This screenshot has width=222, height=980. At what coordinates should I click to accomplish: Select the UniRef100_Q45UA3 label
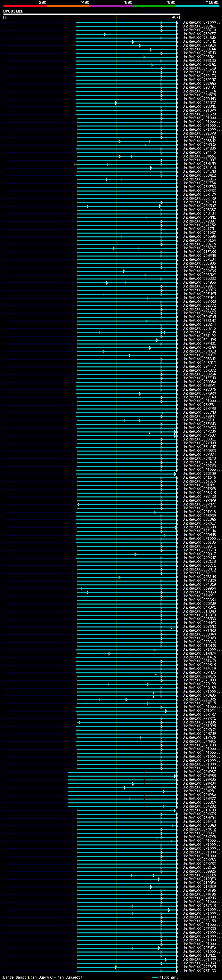(x=199, y=825)
